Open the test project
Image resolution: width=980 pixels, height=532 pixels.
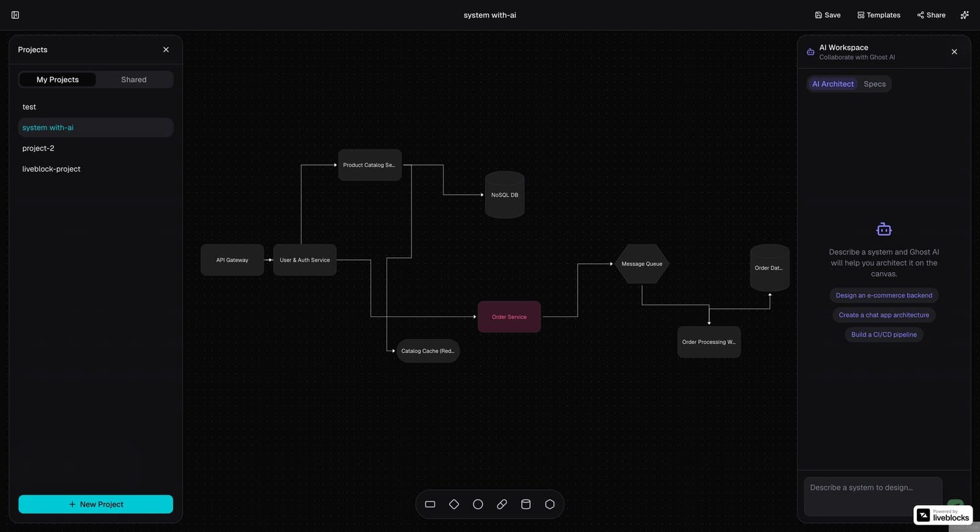click(96, 107)
